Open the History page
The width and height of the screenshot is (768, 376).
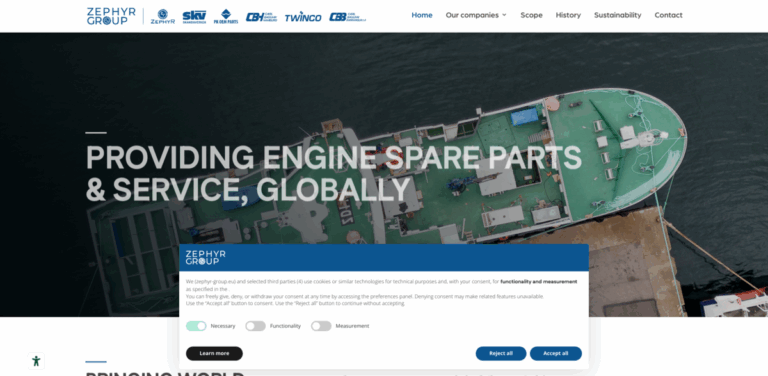tap(568, 15)
